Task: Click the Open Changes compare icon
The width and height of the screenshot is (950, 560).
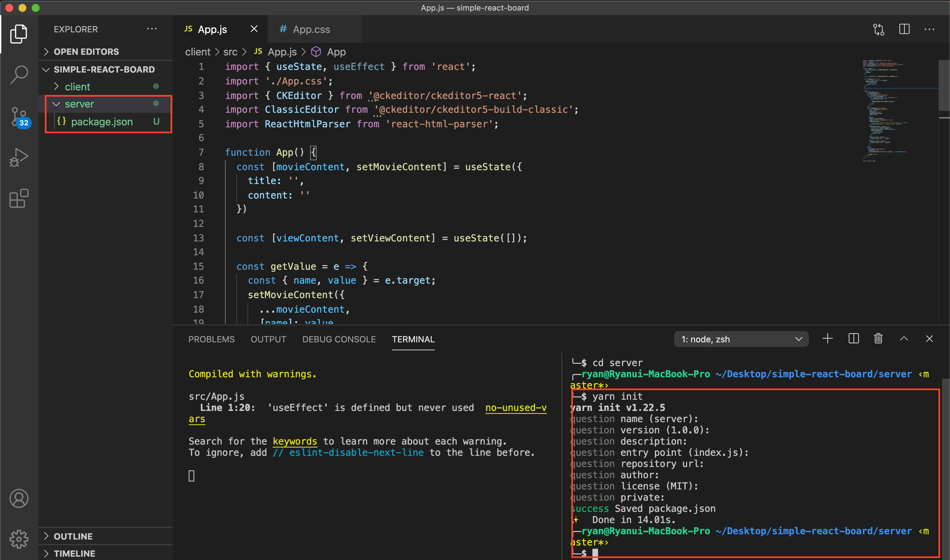Action: pos(878,29)
